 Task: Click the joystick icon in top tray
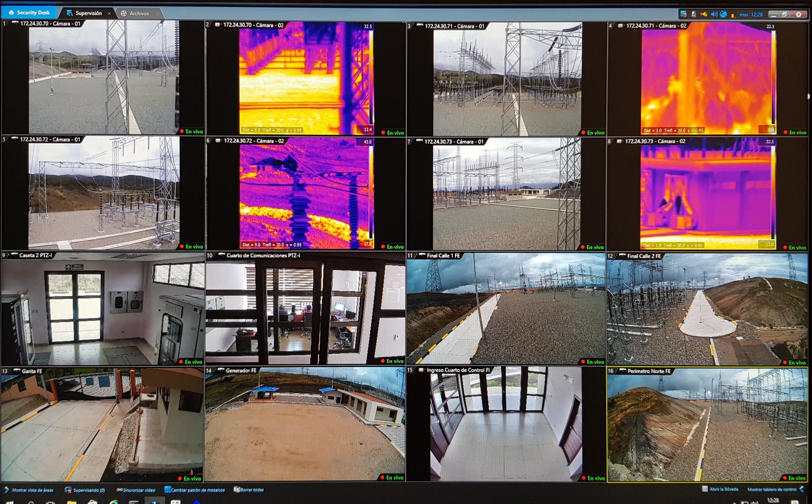pos(694,14)
